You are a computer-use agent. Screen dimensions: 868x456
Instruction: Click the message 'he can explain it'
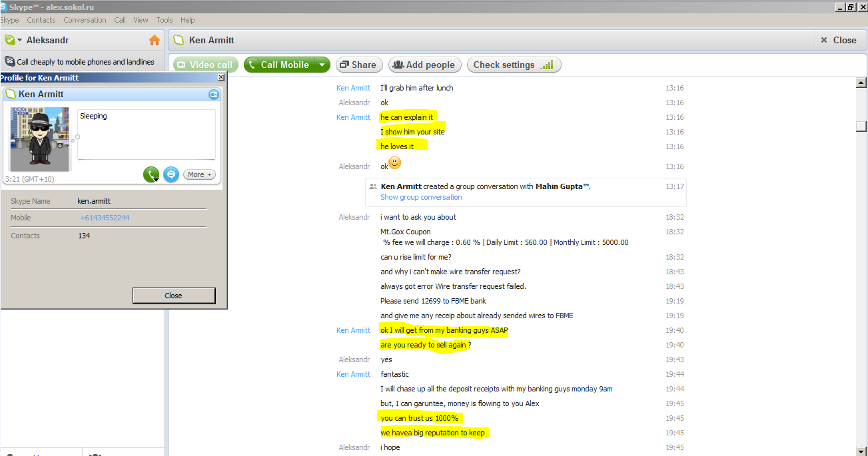(406, 117)
